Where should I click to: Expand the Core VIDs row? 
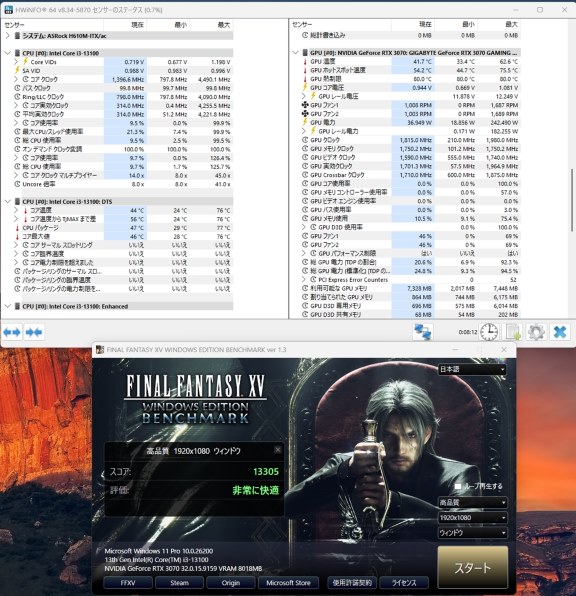(16, 62)
